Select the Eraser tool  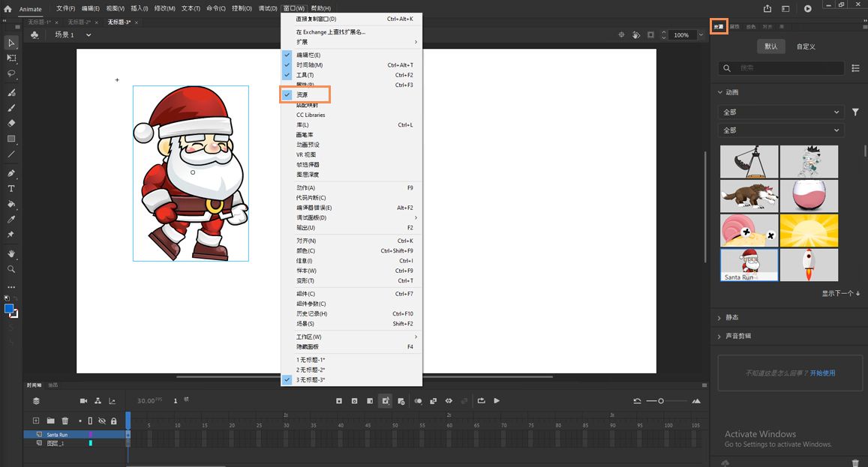pyautogui.click(x=11, y=124)
